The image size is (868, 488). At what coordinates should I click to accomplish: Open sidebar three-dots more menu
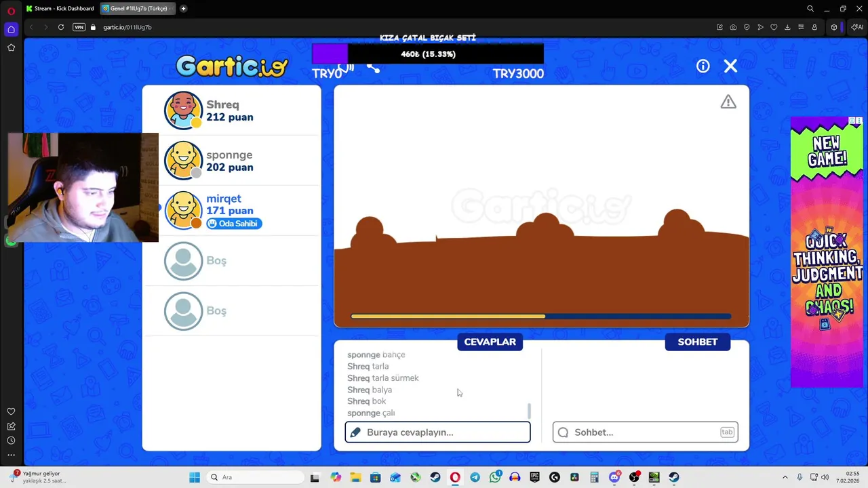pos(11,455)
